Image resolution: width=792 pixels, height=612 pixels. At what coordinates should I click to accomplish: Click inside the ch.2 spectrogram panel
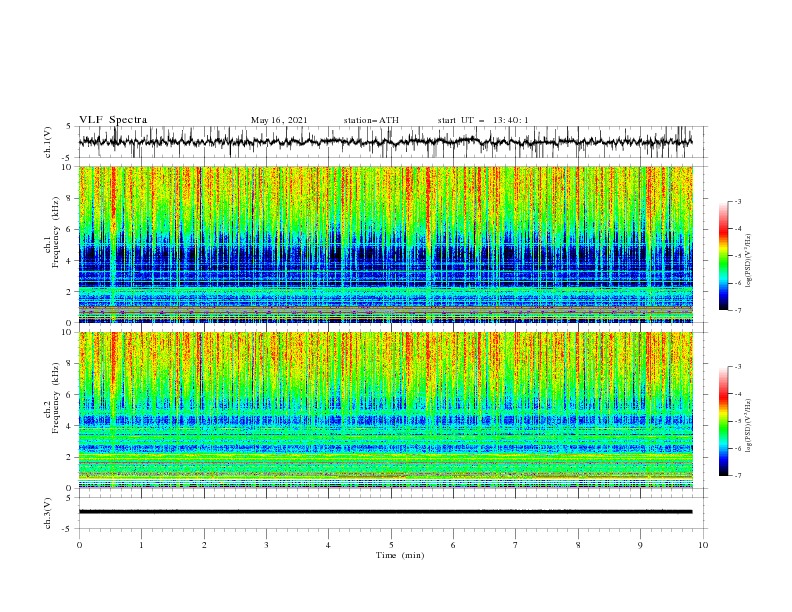click(385, 410)
